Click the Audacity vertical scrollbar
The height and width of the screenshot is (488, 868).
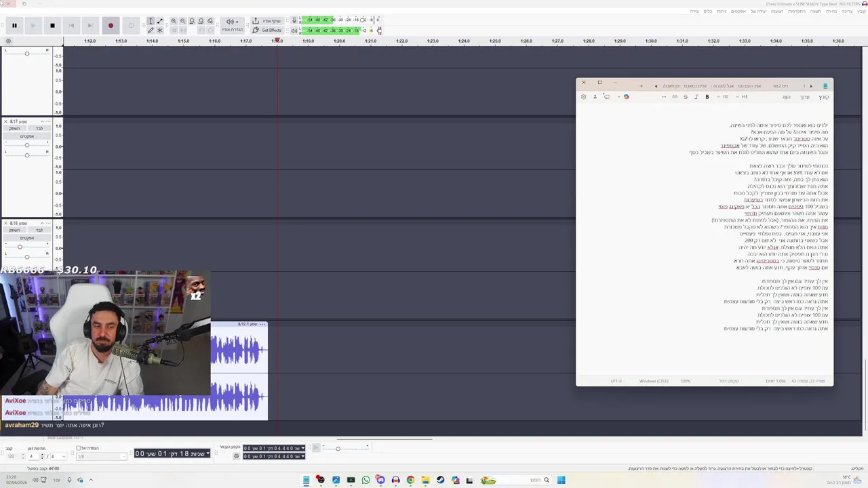tap(865, 396)
